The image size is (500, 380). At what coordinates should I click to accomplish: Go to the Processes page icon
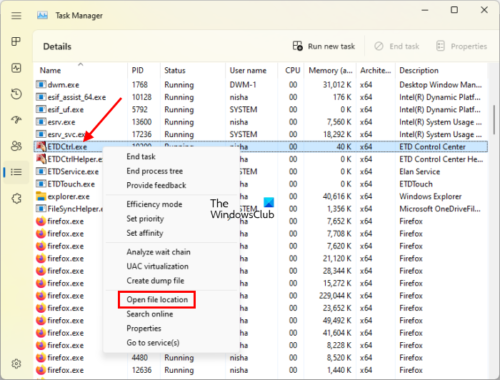[x=16, y=41]
